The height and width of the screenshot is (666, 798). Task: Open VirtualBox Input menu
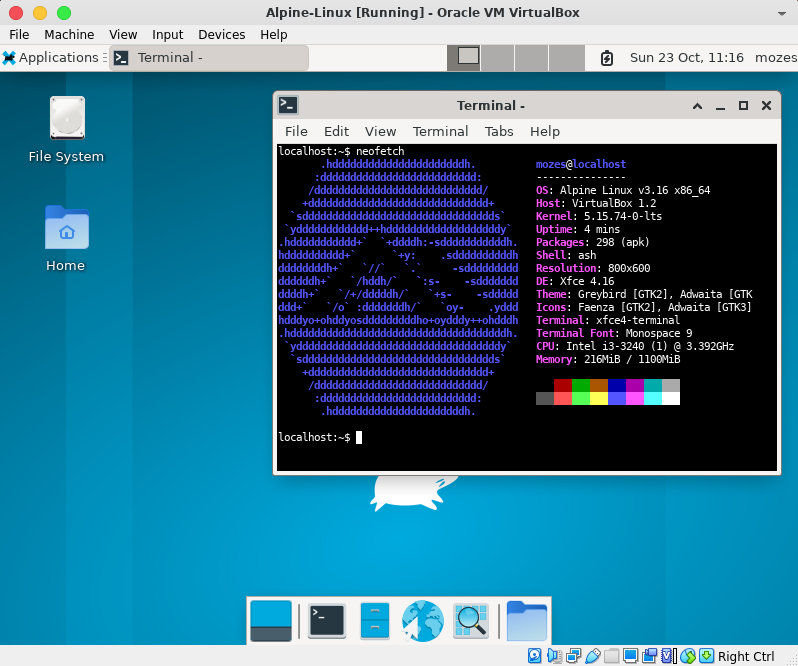coord(167,35)
